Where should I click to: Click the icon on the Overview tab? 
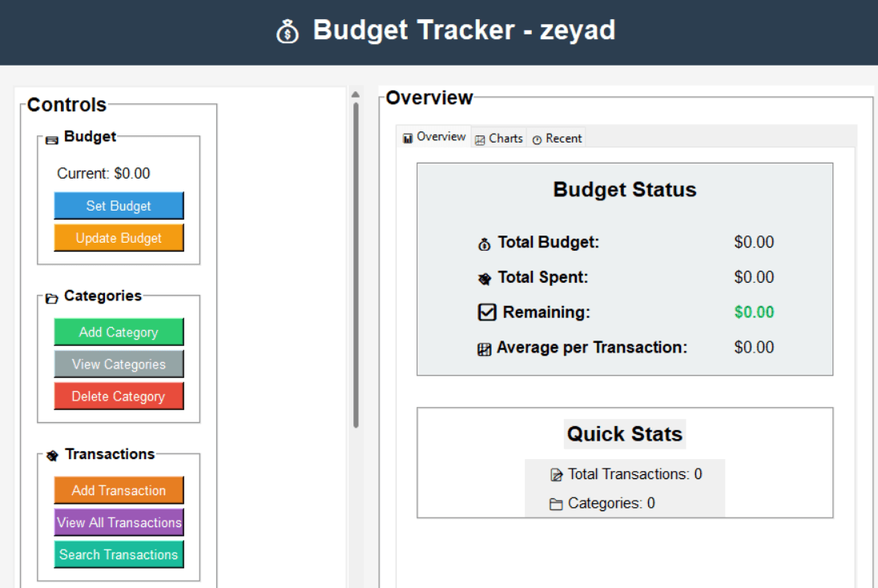point(408,138)
